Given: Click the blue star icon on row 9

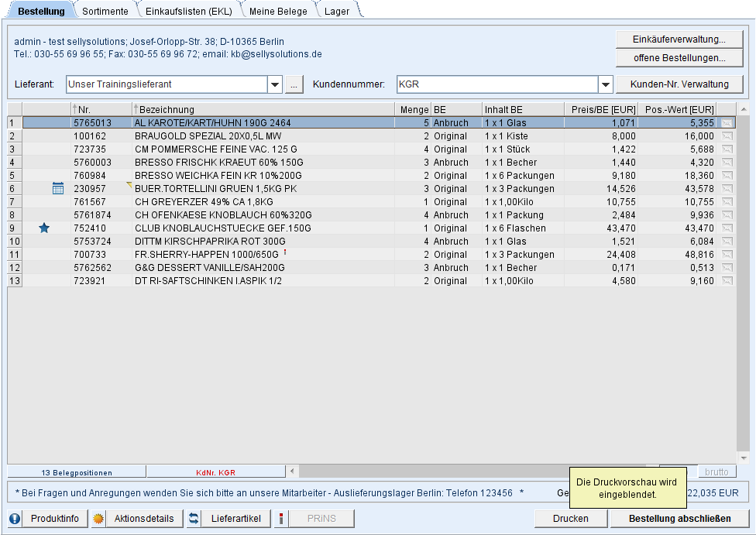Looking at the screenshot, I should point(44,228).
